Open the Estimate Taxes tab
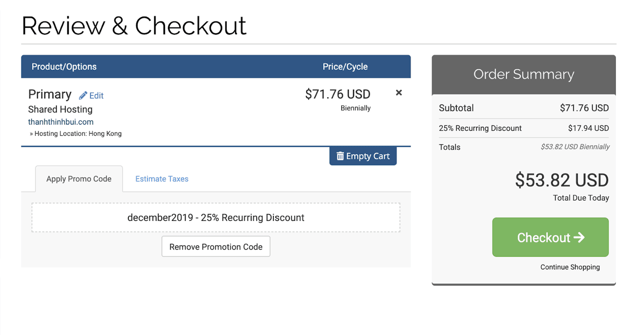 click(162, 179)
